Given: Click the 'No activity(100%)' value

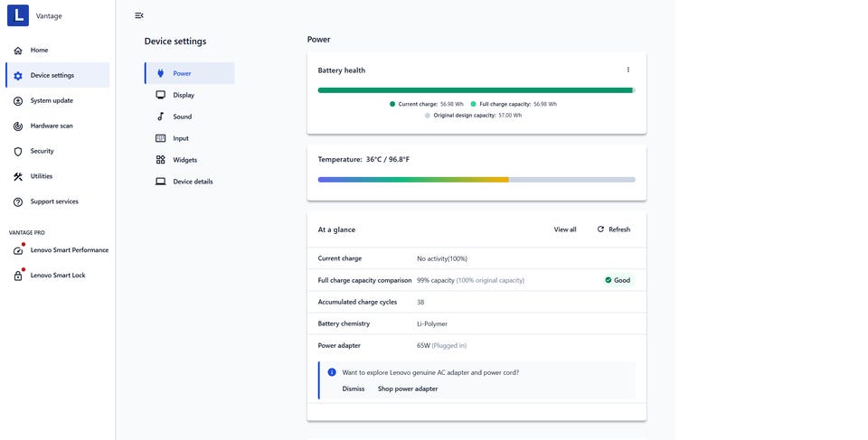Looking at the screenshot, I should click(442, 258).
